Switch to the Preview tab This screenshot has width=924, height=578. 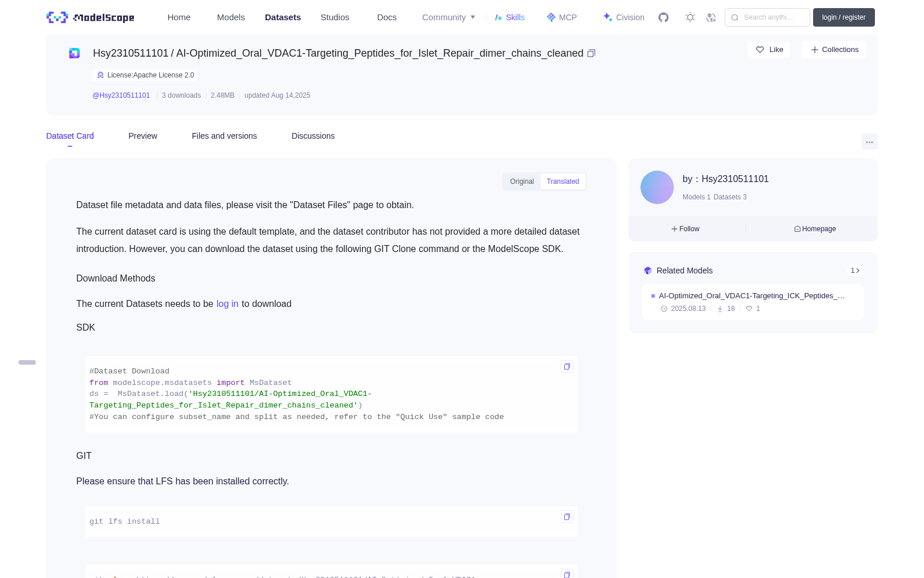[143, 136]
